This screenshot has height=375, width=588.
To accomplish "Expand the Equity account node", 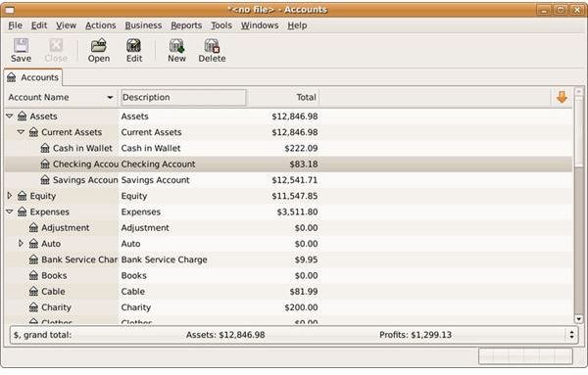I will click(10, 196).
